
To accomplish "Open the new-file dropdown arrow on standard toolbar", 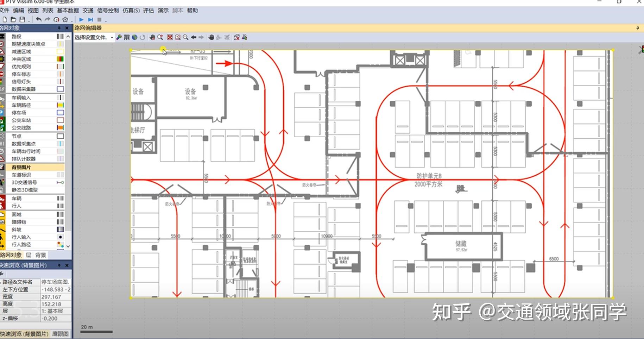I will (x=29, y=21).
